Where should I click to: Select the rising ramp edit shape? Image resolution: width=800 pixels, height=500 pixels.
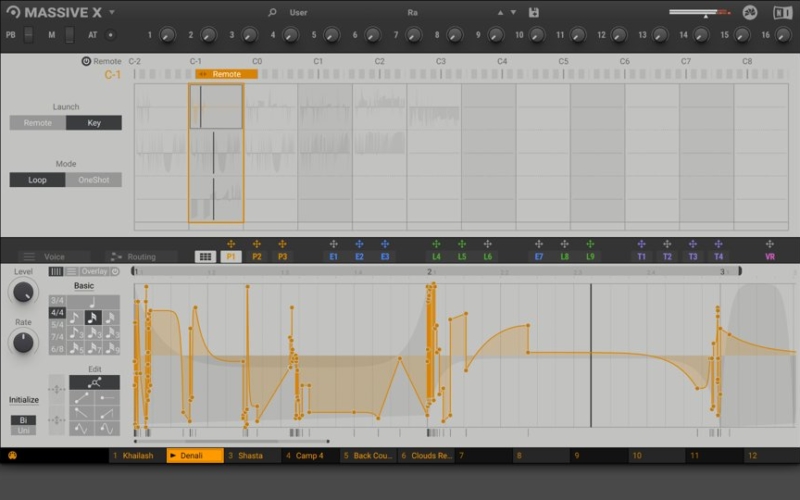tap(82, 398)
